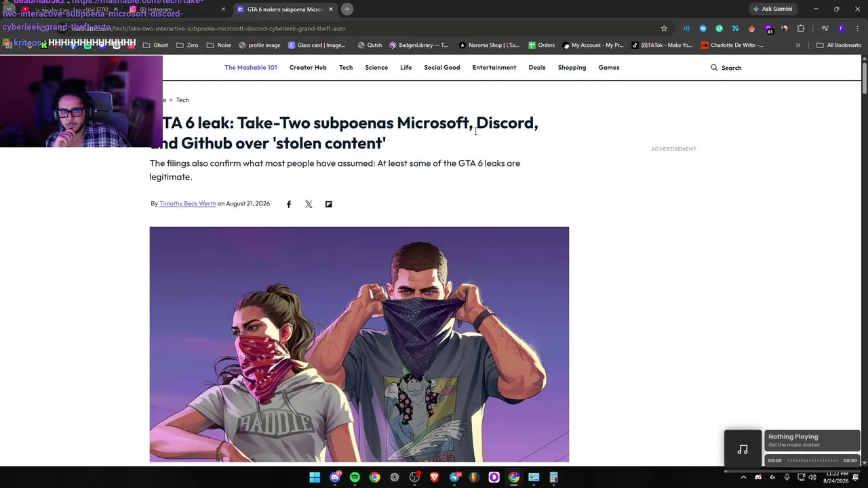Open the Noise bookmarks folder
The width and height of the screenshot is (868, 488).
pyautogui.click(x=219, y=45)
